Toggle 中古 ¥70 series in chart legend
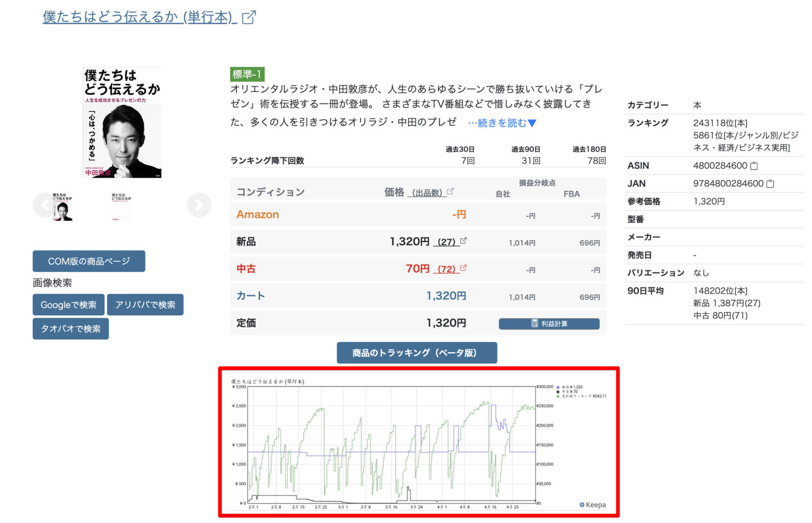Viewport: 812px width, 523px height. point(567,392)
